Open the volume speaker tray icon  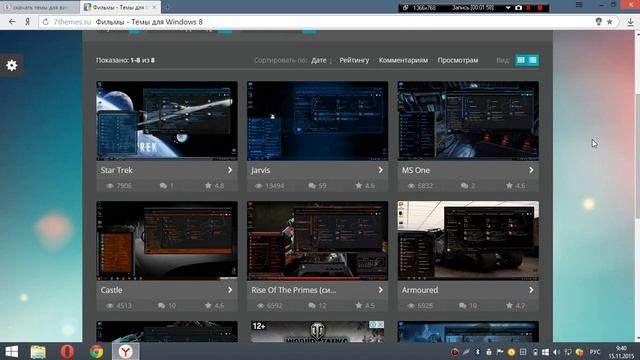(556, 352)
